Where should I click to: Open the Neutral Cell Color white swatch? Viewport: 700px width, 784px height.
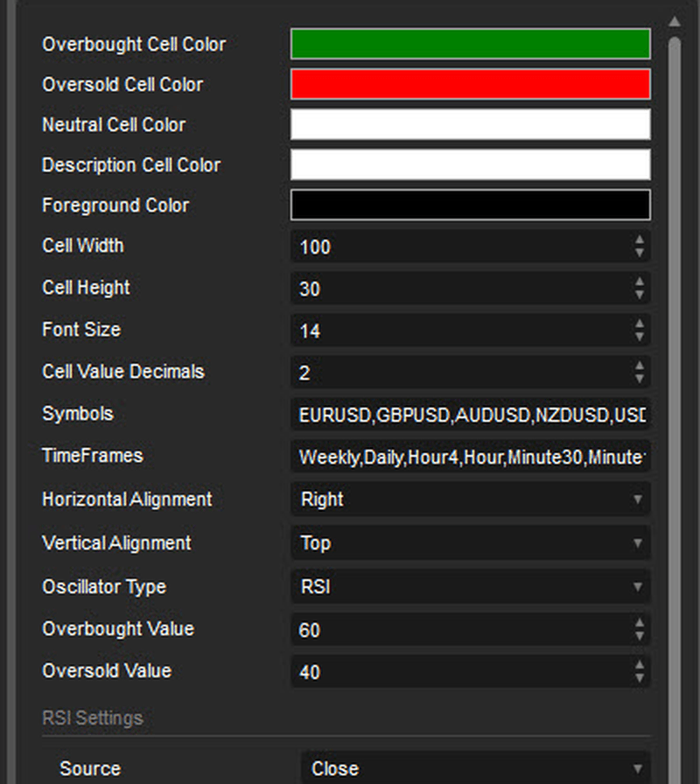click(x=470, y=124)
